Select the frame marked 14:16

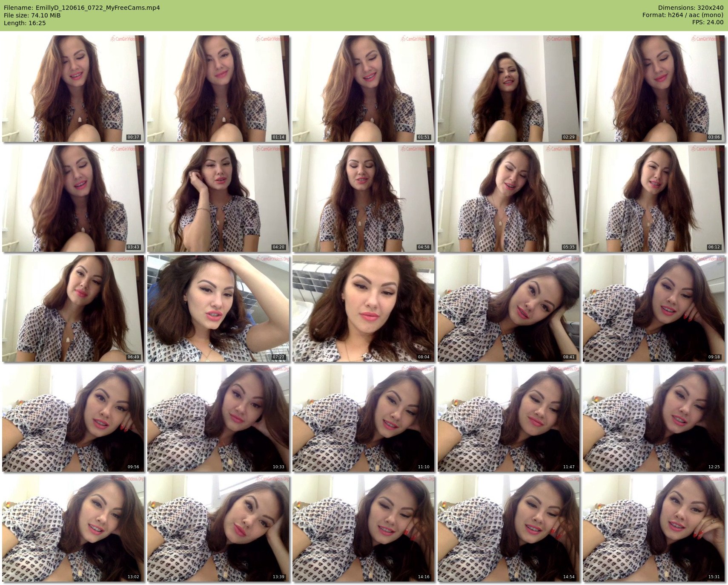(x=363, y=528)
